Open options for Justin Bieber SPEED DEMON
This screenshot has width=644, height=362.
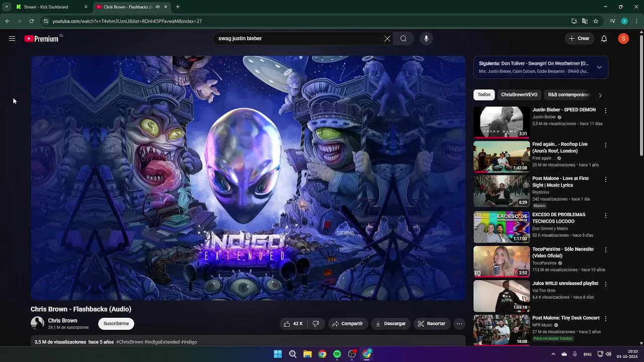click(606, 111)
